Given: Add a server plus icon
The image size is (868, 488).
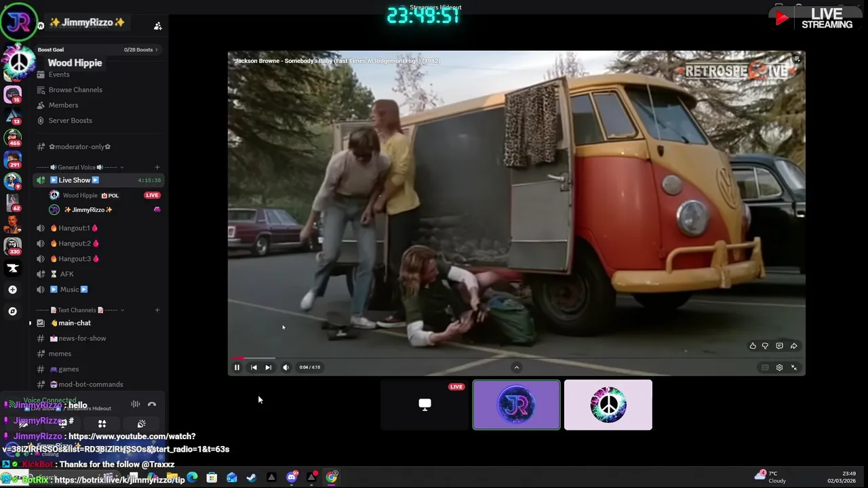Looking at the screenshot, I should tap(12, 289).
